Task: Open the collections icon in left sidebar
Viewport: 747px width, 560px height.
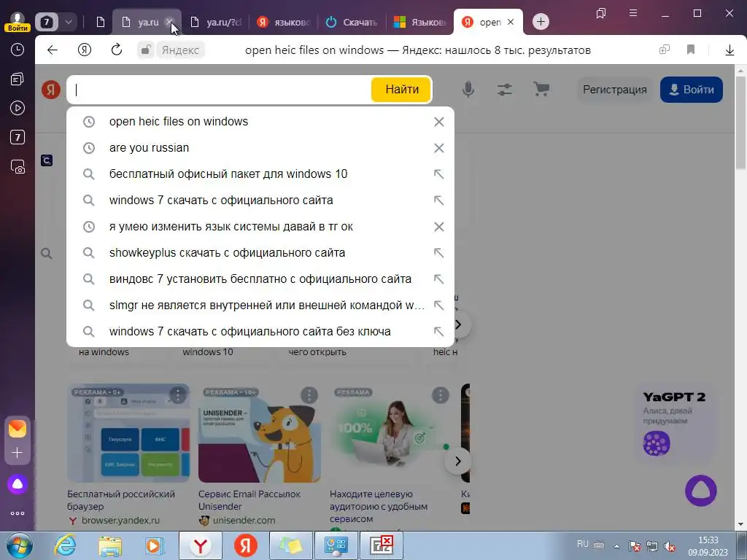Action: pos(18,79)
